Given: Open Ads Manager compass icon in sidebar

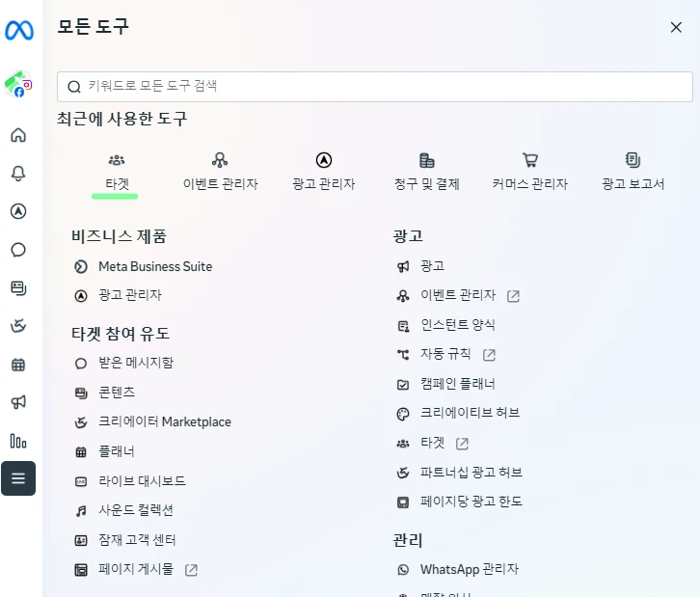Looking at the screenshot, I should tap(18, 211).
